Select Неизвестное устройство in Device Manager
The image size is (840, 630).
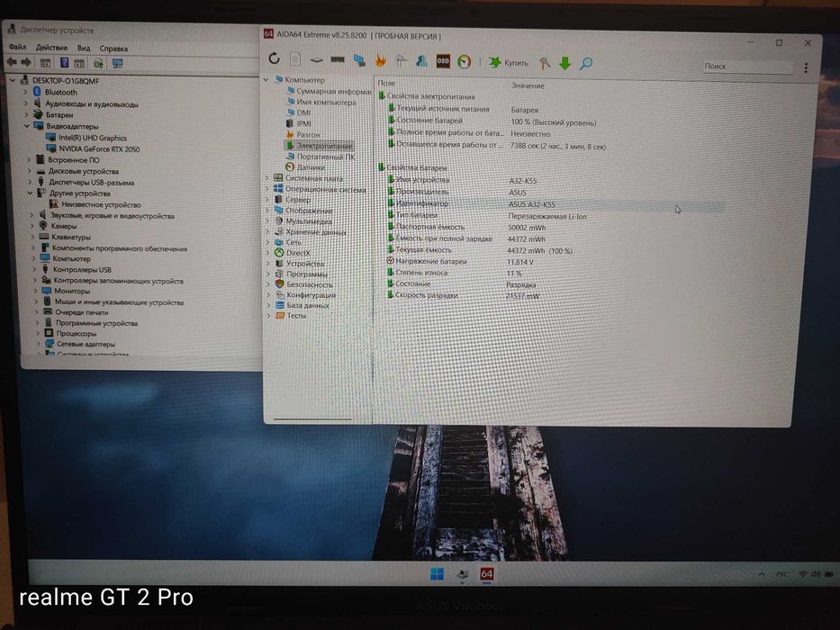click(x=95, y=204)
